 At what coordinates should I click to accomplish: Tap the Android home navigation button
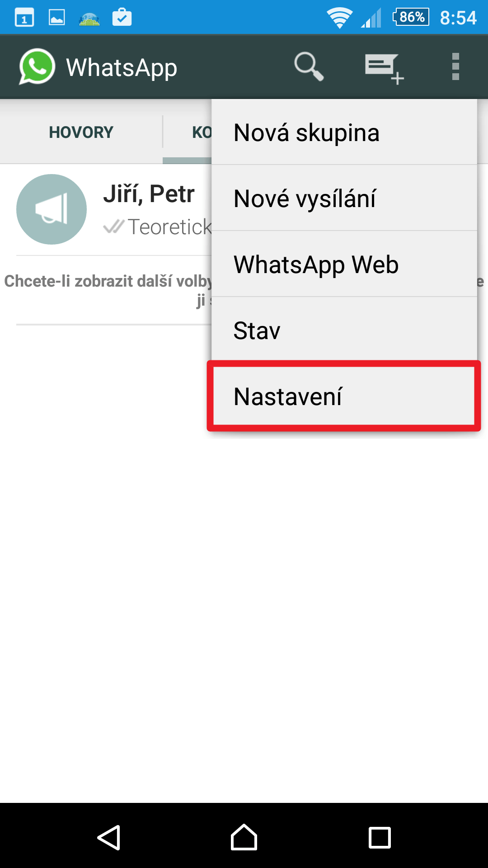pos(244,837)
